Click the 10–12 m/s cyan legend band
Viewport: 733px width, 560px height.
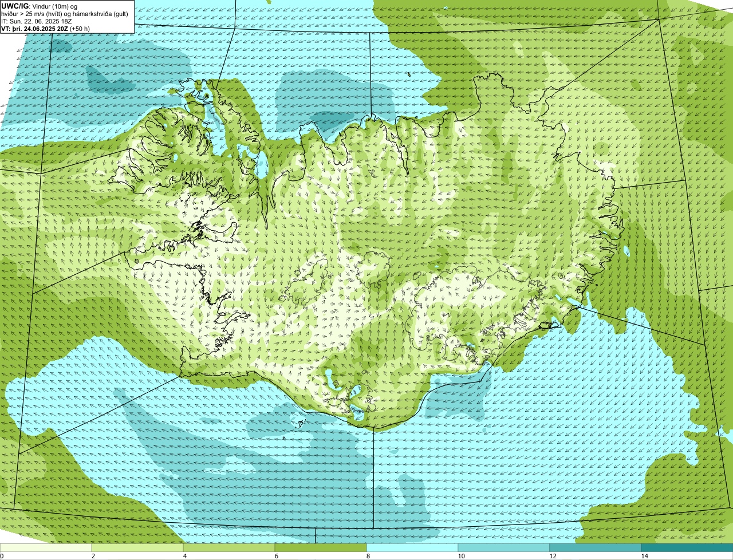pos(504,547)
